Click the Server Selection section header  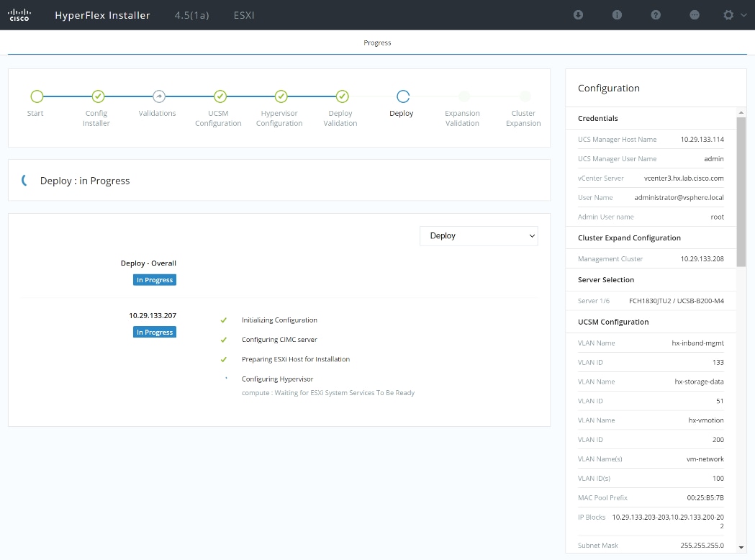tap(606, 280)
